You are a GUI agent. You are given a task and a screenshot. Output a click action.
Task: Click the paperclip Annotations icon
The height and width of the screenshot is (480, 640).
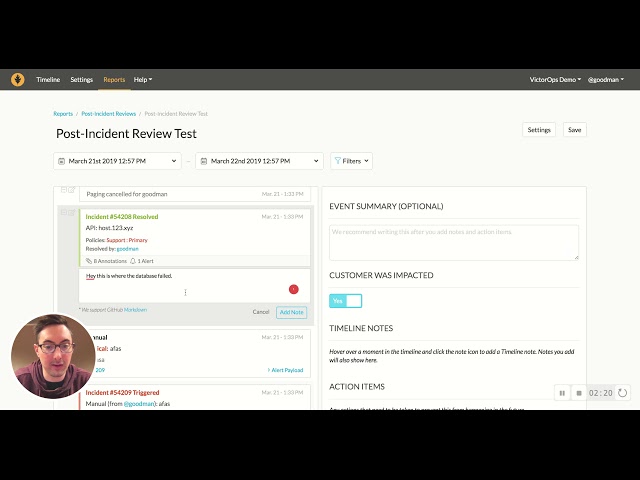(89, 261)
